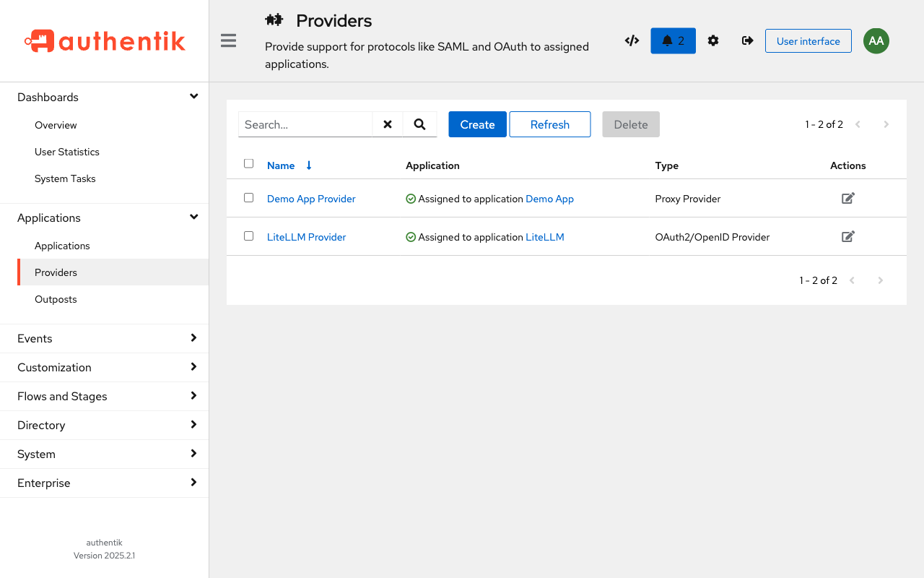The height and width of the screenshot is (578, 924).
Task: Open Demo App Provider link
Action: pos(311,199)
